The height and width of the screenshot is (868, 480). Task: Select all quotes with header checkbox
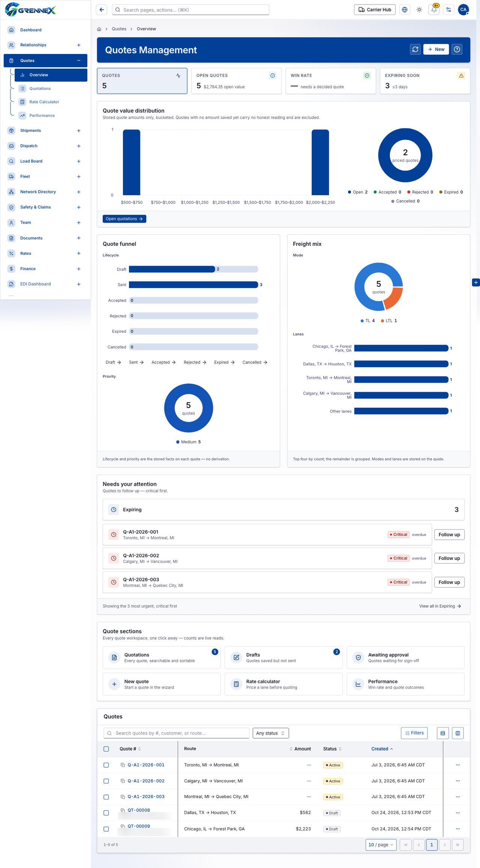pos(106,749)
